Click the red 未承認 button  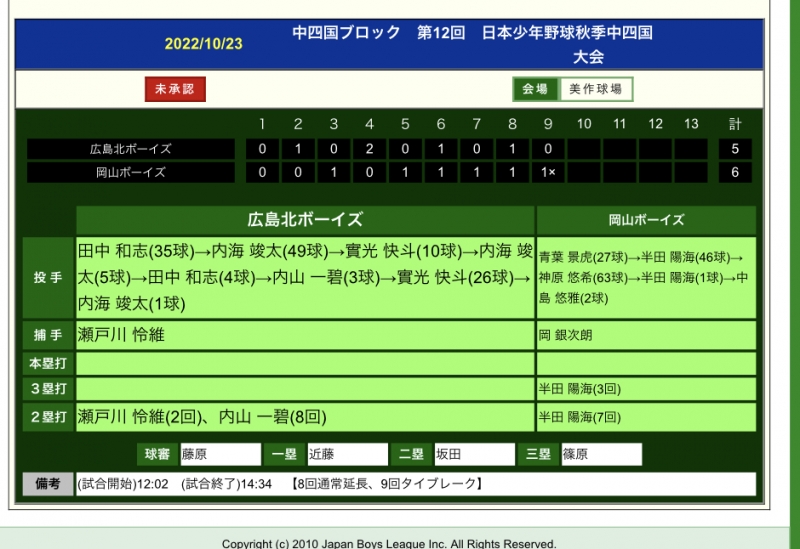[x=175, y=89]
